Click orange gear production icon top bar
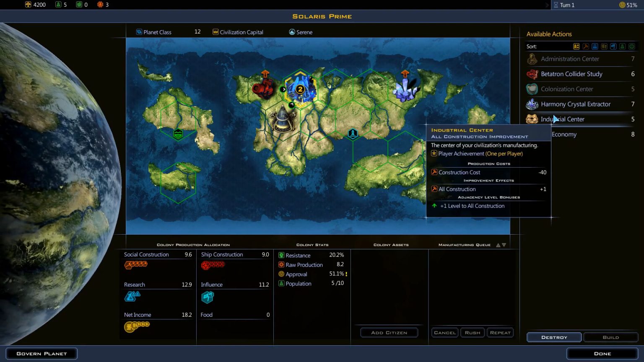This screenshot has height=362, width=644. coord(100,5)
